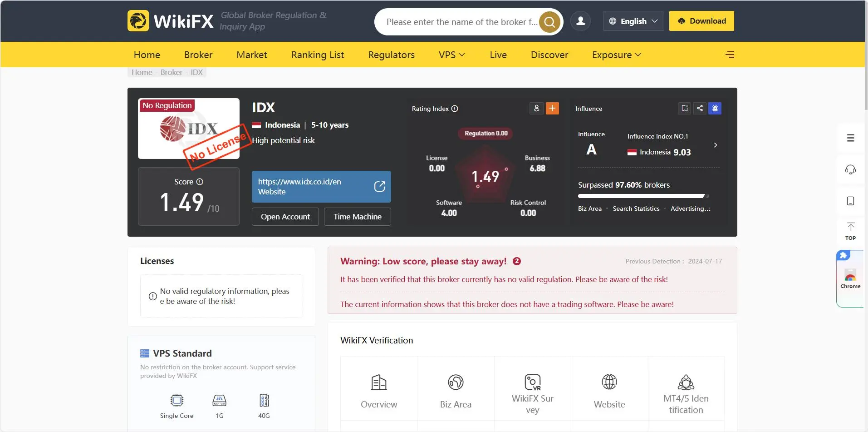Click the sidebar list menu icon

click(x=850, y=138)
